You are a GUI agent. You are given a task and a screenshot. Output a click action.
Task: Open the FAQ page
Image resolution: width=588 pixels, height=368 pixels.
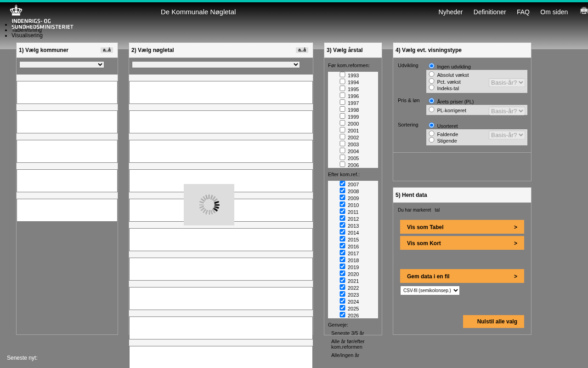pos(523,12)
